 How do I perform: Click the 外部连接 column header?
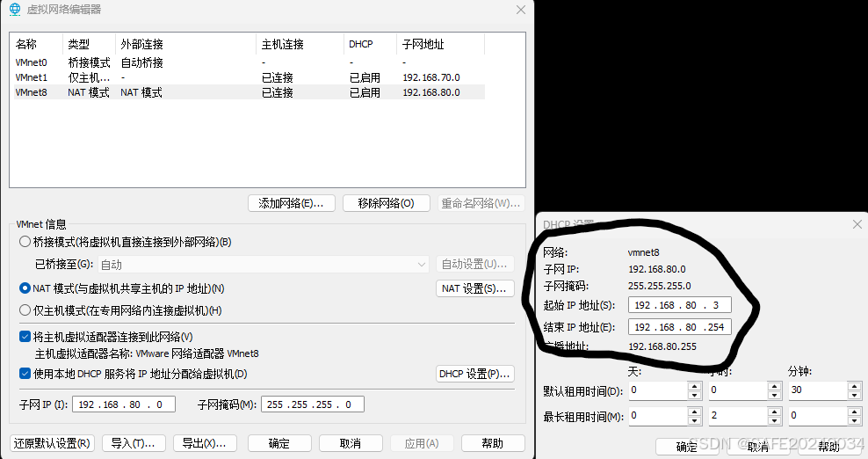(x=186, y=44)
